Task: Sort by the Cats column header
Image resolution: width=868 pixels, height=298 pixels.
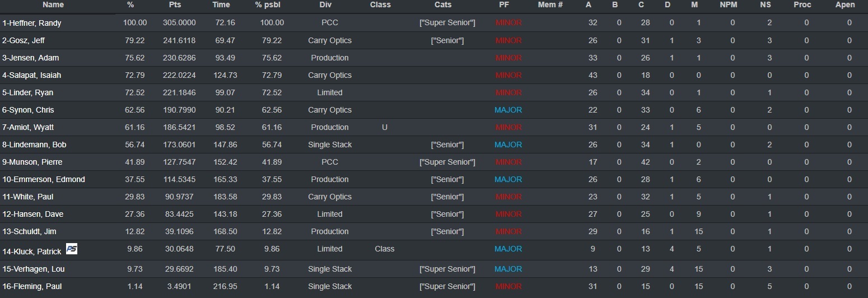Action: click(x=443, y=4)
